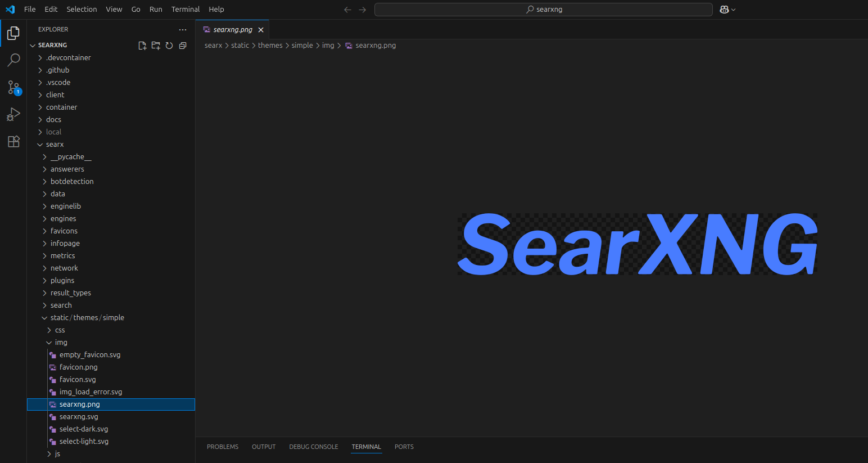Collapse all folders in explorer
The height and width of the screenshot is (463, 868).
tap(183, 46)
